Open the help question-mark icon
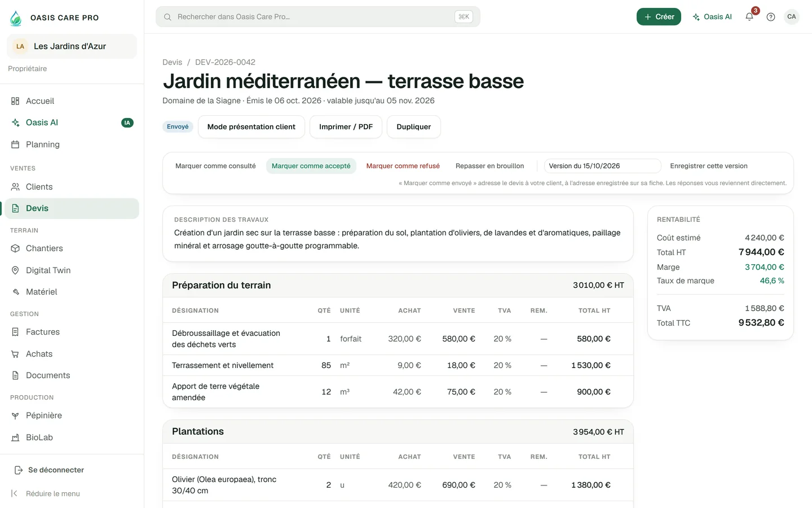 click(x=771, y=17)
